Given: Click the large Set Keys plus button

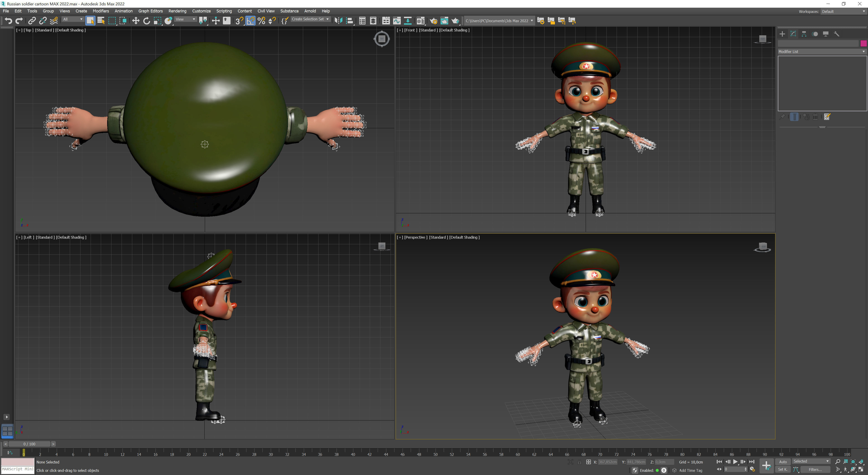Looking at the screenshot, I should point(766,466).
